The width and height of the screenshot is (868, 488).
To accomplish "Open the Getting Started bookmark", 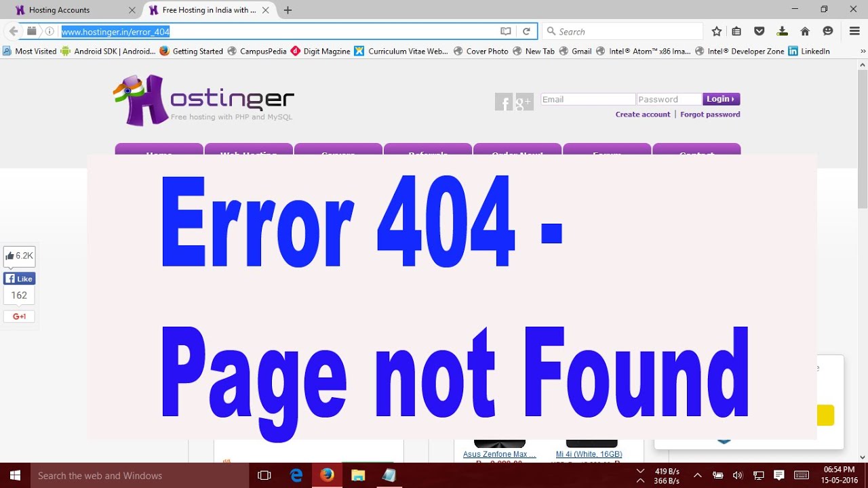I will click(191, 51).
